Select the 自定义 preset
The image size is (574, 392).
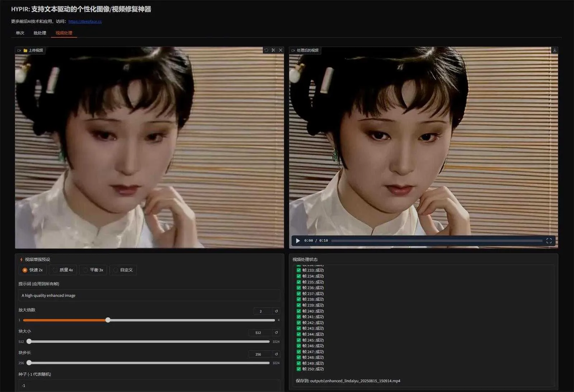[x=123, y=270]
